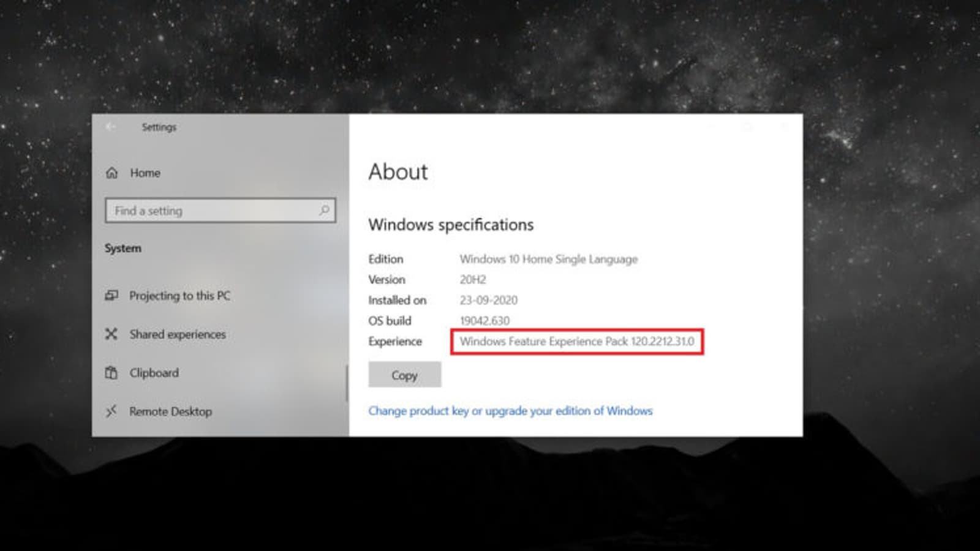Select the version value 20H2
Image resolution: width=980 pixels, height=551 pixels.
(473, 280)
